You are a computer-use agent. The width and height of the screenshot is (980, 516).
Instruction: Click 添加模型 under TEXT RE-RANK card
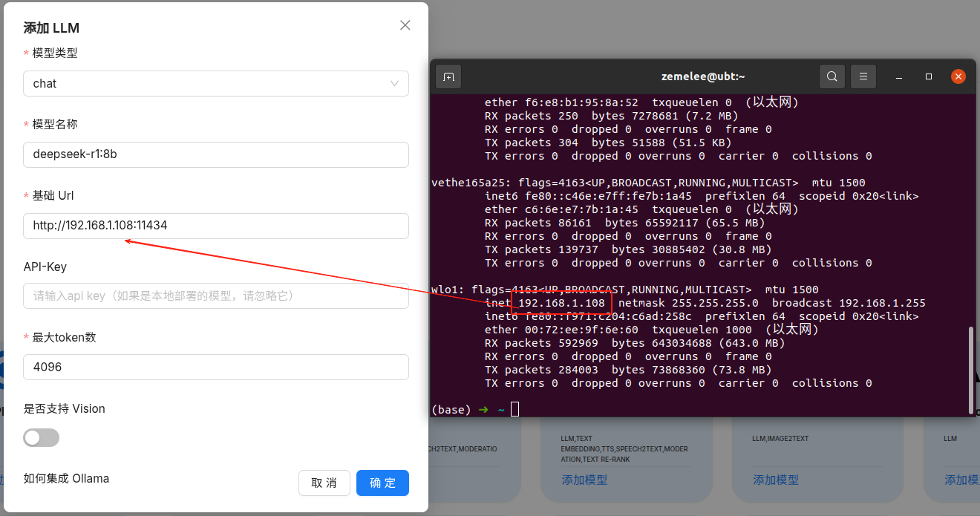coord(584,480)
